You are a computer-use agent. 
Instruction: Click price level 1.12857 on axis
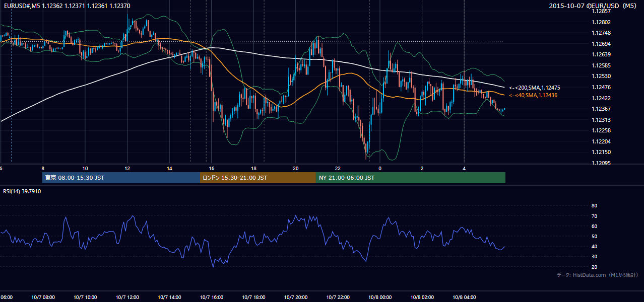tap(602, 11)
